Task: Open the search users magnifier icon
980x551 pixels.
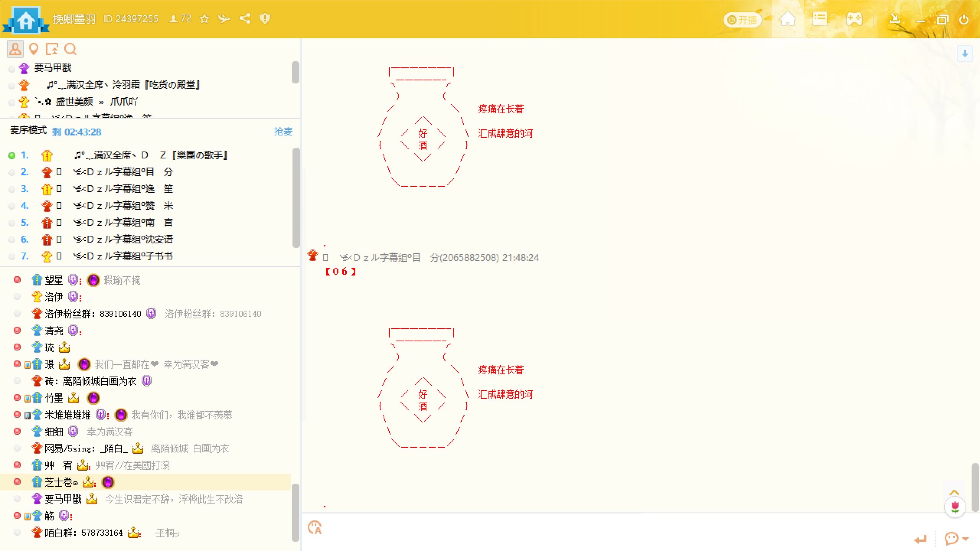Action: pyautogui.click(x=70, y=49)
